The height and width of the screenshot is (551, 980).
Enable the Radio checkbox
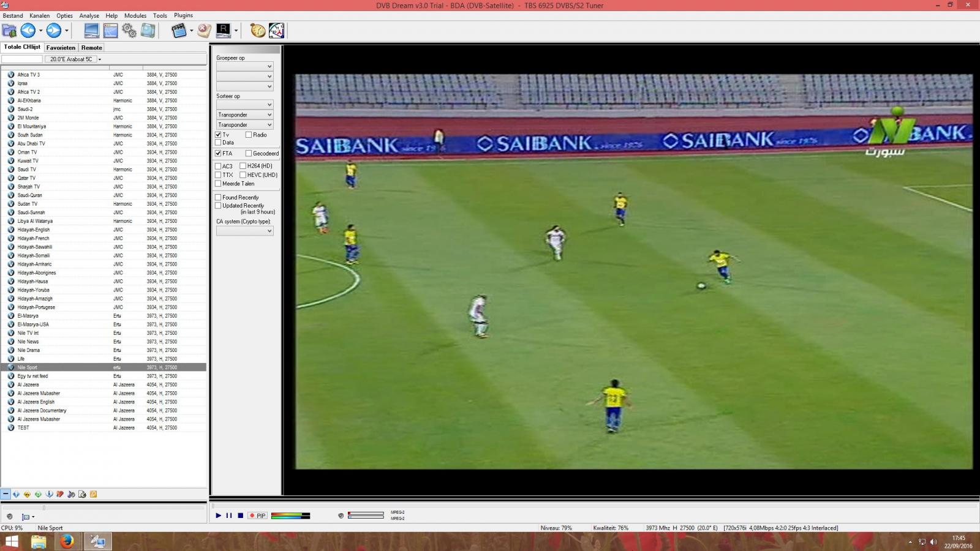tap(249, 135)
